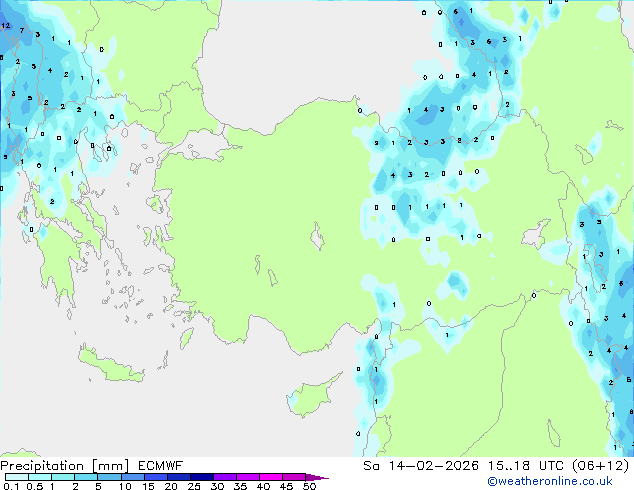Click the 0.1–0.5 mm legend color swatch
Screen dimensions: 634x490
[17, 477]
